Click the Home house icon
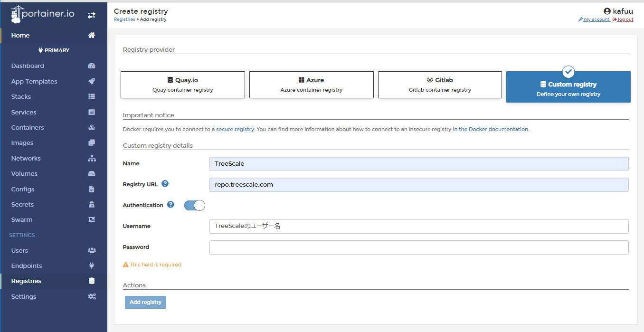644x332 pixels. [x=92, y=35]
